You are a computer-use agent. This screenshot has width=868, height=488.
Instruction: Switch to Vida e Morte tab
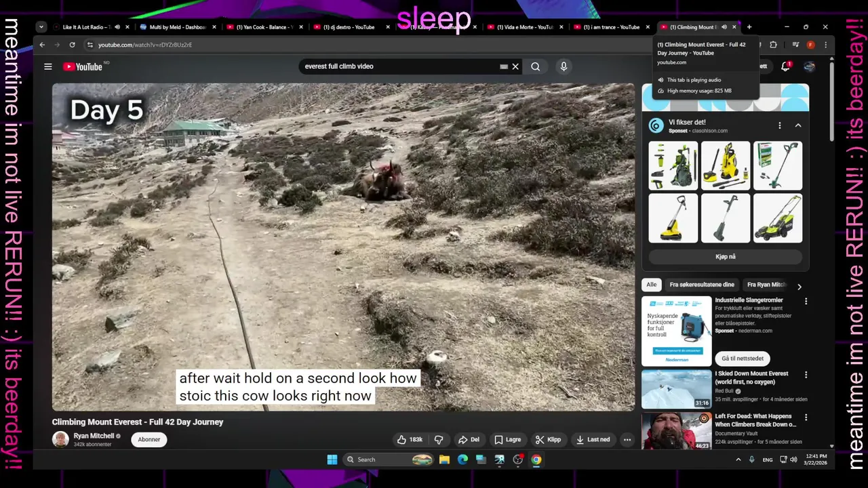coord(526,27)
